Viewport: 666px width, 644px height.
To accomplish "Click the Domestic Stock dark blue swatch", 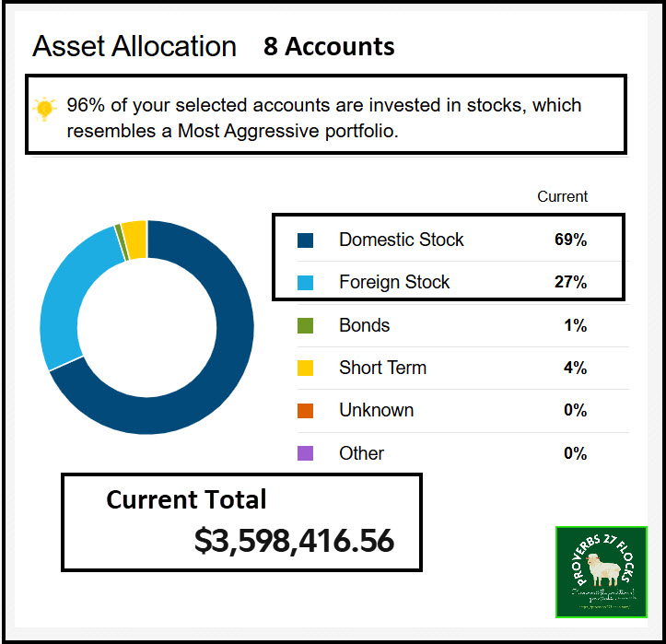I will tap(306, 240).
